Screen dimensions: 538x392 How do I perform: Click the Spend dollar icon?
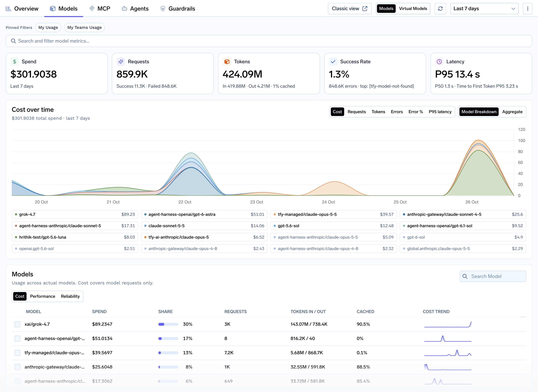coord(14,62)
